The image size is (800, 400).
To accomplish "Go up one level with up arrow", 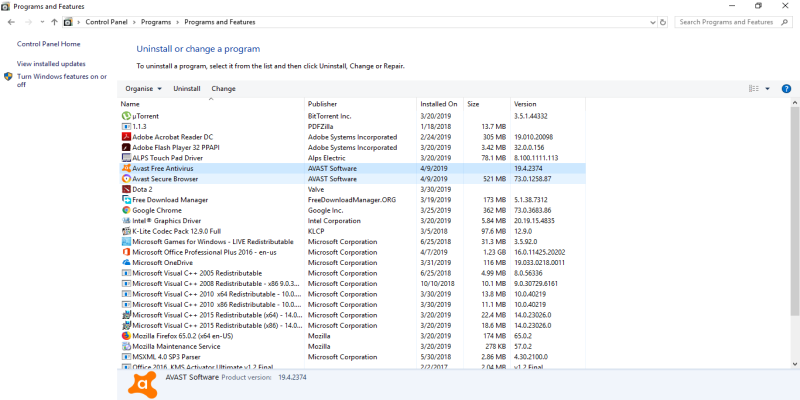I will (54, 22).
